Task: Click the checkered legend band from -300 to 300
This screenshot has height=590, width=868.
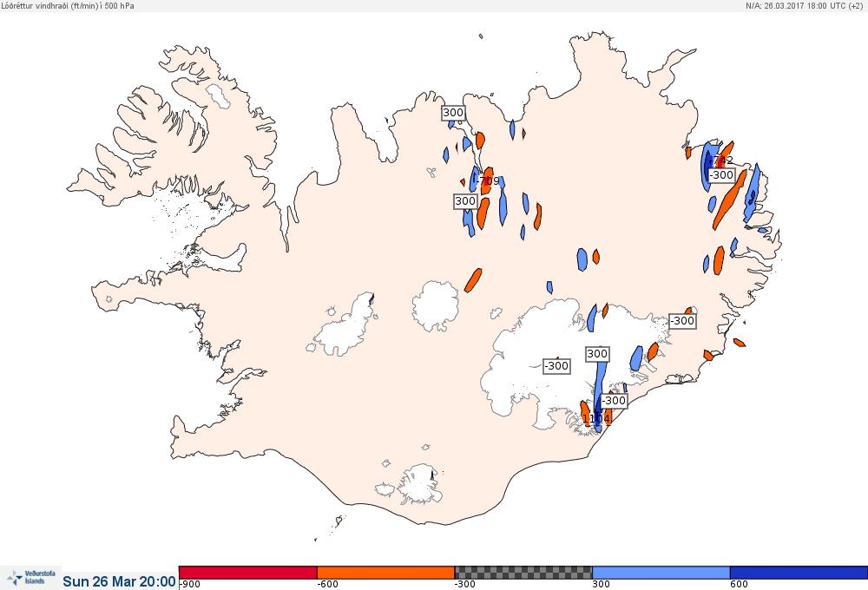Action: (x=523, y=573)
